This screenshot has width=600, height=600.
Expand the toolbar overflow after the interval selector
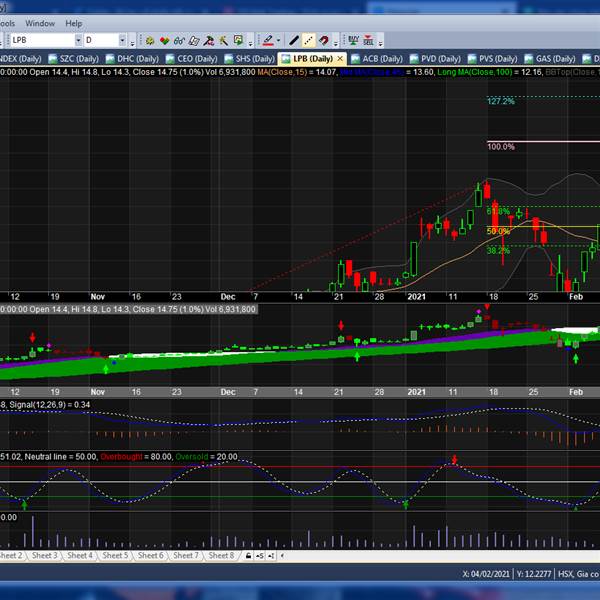coord(132,43)
